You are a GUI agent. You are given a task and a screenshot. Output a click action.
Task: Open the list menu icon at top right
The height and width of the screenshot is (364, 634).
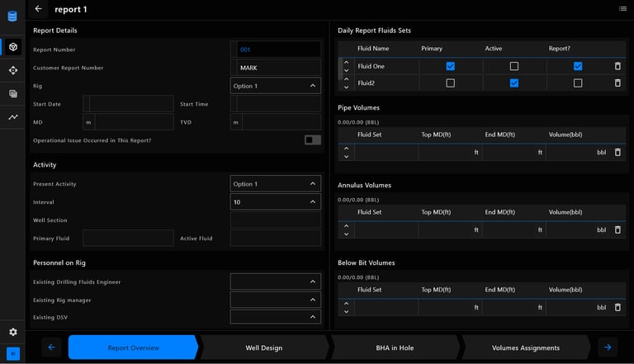[622, 8]
